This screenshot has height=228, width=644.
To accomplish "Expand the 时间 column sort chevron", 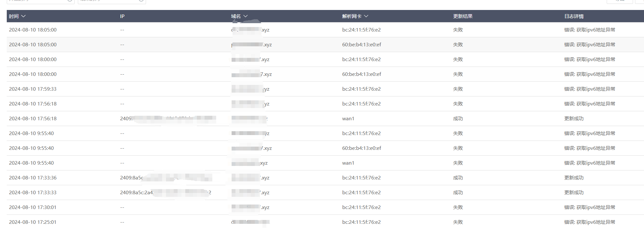I will pos(23,16).
